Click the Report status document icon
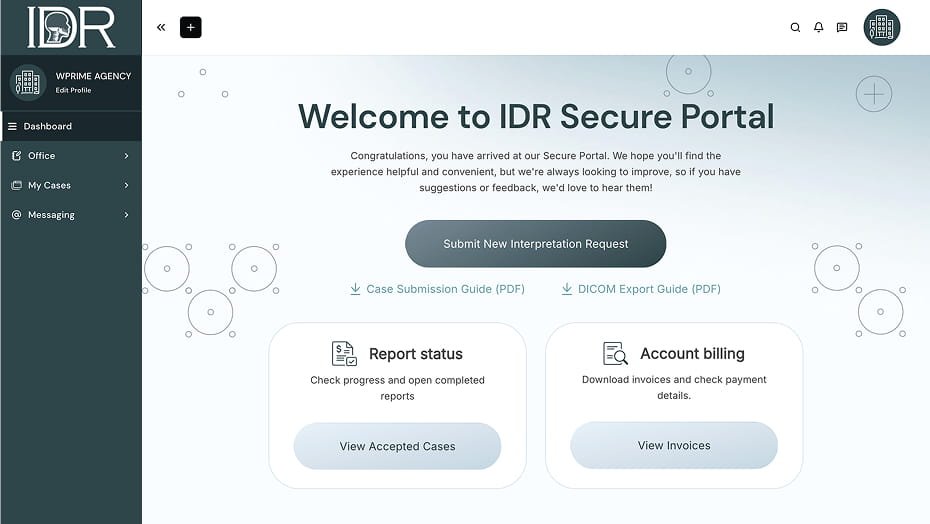Image resolution: width=930 pixels, height=524 pixels. (344, 354)
